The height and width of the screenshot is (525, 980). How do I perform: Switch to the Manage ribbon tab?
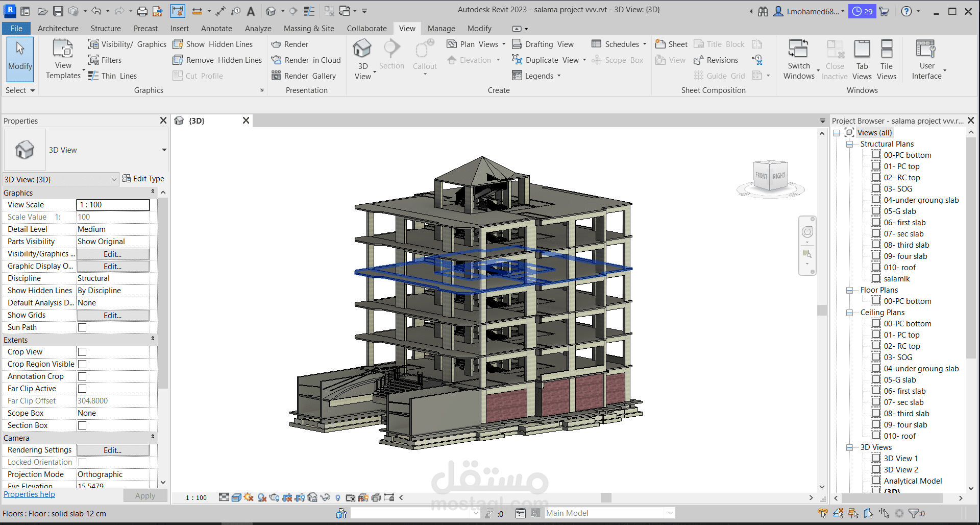click(441, 28)
